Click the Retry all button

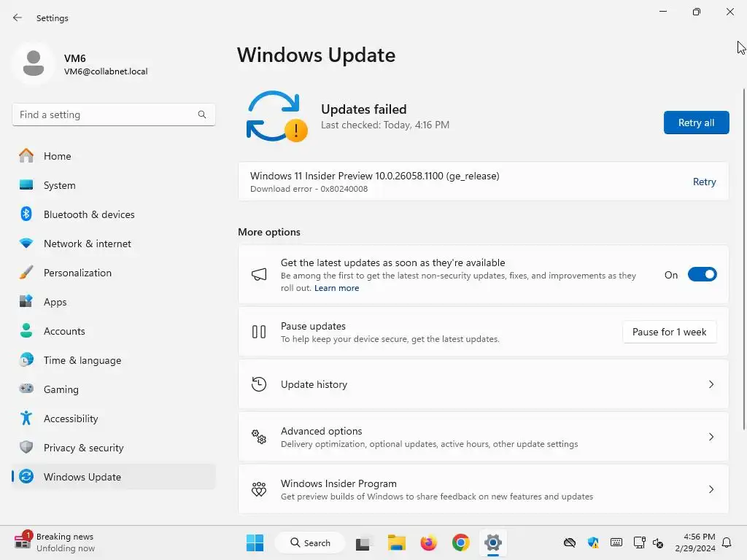click(x=696, y=122)
